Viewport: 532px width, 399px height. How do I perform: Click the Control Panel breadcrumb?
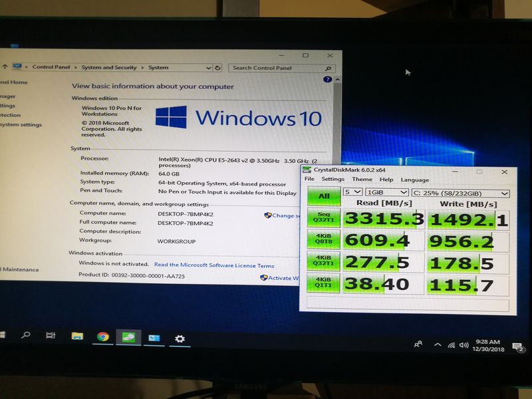click(x=51, y=67)
